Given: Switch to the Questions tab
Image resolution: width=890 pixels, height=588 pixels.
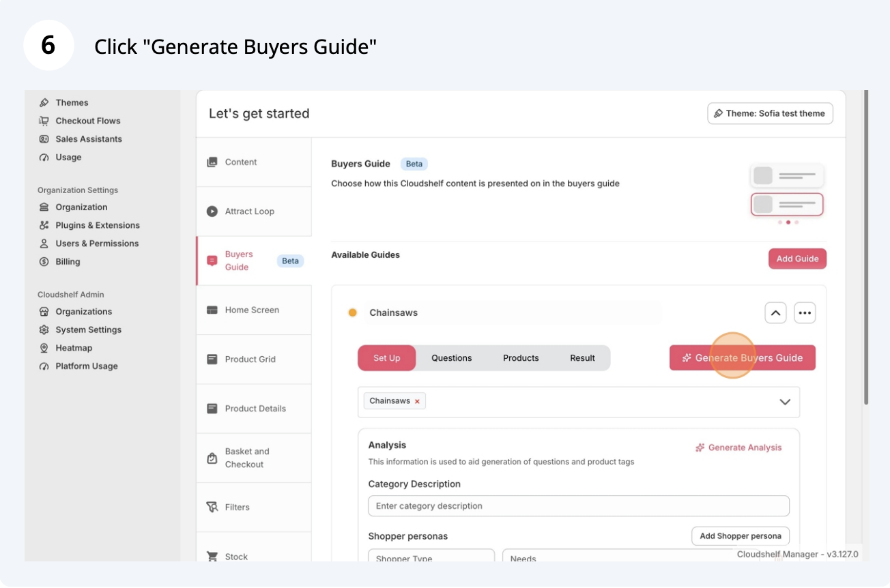Looking at the screenshot, I should (x=451, y=358).
